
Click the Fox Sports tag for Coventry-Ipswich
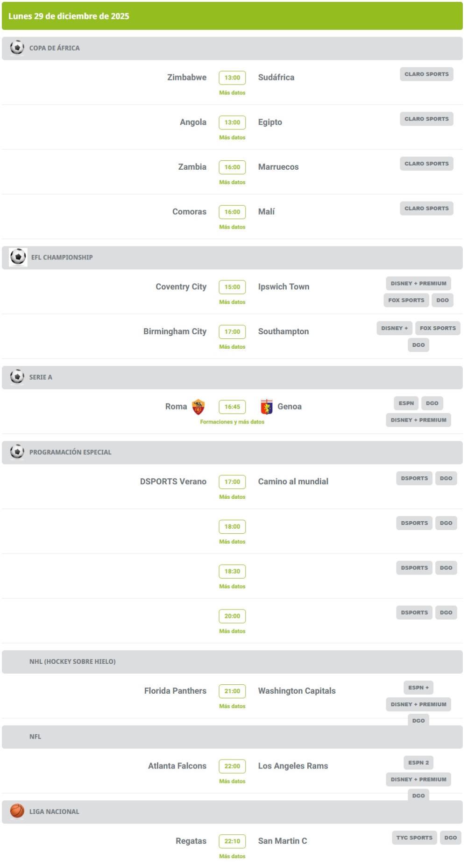point(406,300)
